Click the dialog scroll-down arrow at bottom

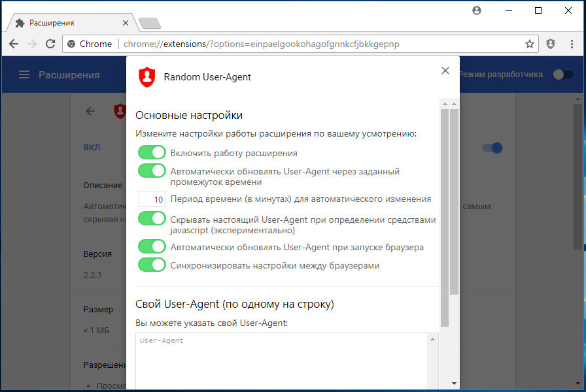point(454,384)
